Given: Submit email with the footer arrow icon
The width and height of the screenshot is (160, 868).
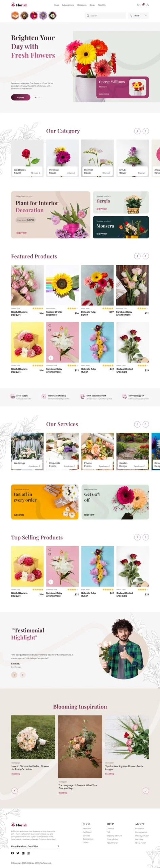Looking at the screenshot, I should (x=58, y=846).
